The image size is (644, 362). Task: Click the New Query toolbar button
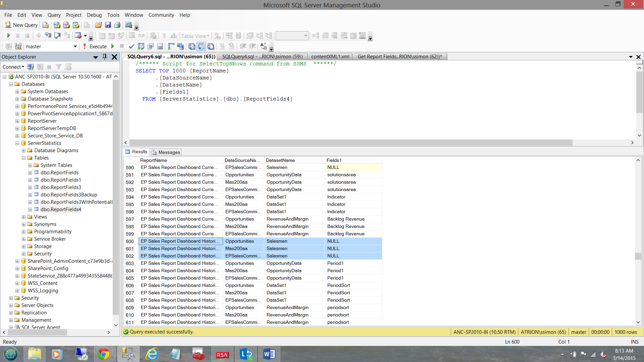click(x=21, y=25)
